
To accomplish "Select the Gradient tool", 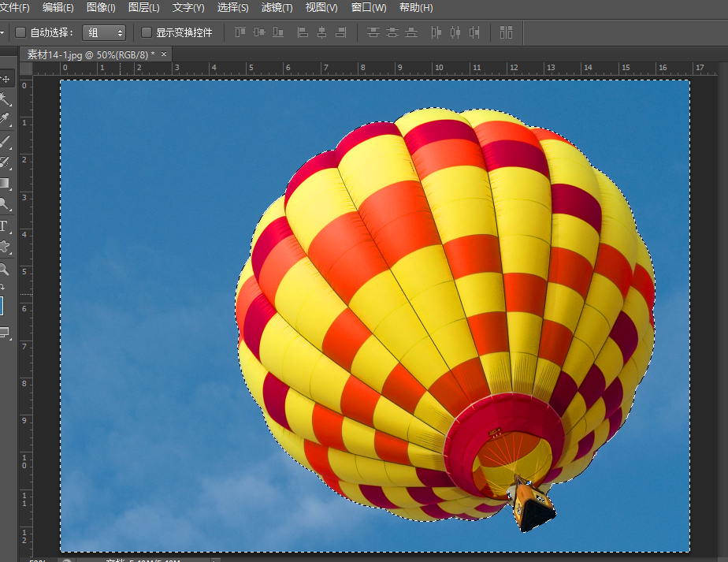I will pos(5,183).
